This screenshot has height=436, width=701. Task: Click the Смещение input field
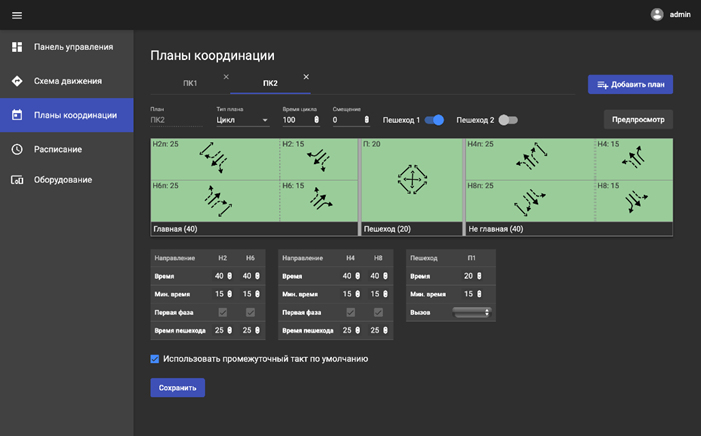pos(346,120)
